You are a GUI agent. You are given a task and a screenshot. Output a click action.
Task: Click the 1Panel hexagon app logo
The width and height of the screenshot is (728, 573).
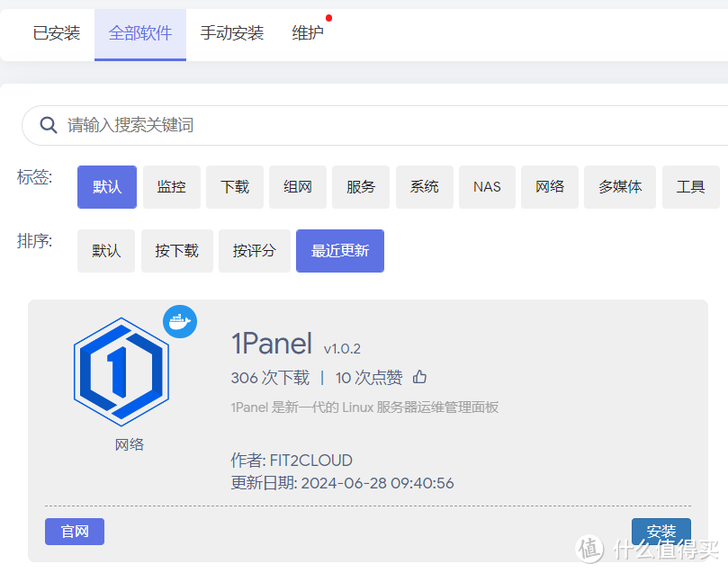coord(121,370)
